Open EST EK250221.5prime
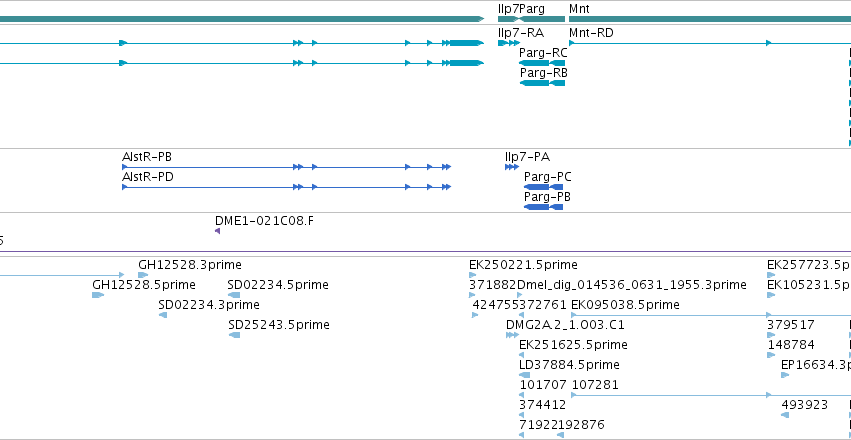The width and height of the screenshot is (851, 440). 472,275
